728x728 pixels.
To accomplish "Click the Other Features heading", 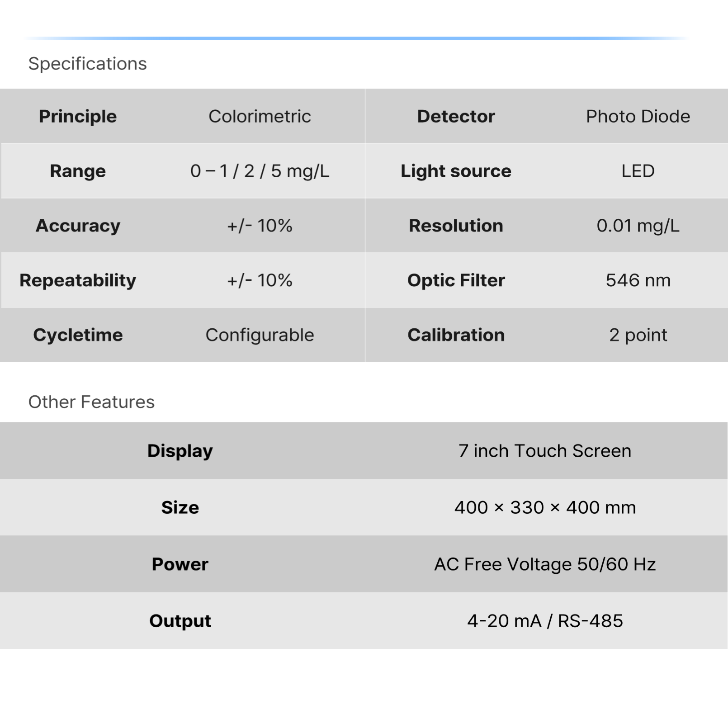I will coord(91,402).
